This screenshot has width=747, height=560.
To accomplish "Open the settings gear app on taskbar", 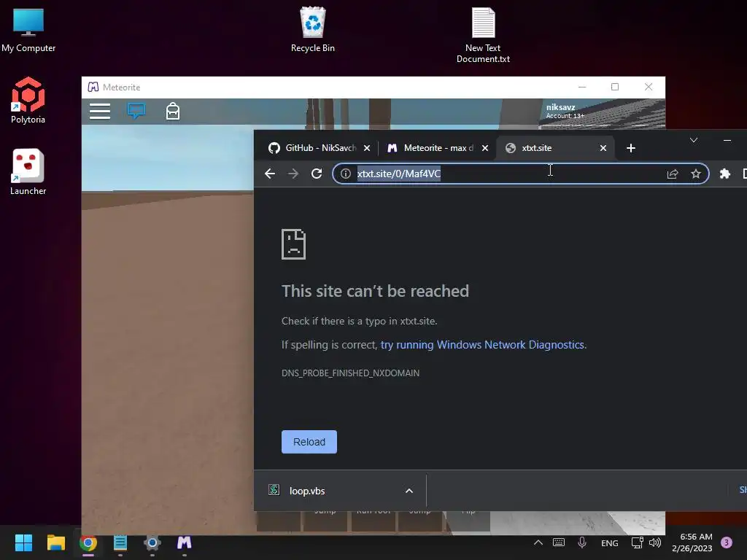I will pos(152,542).
